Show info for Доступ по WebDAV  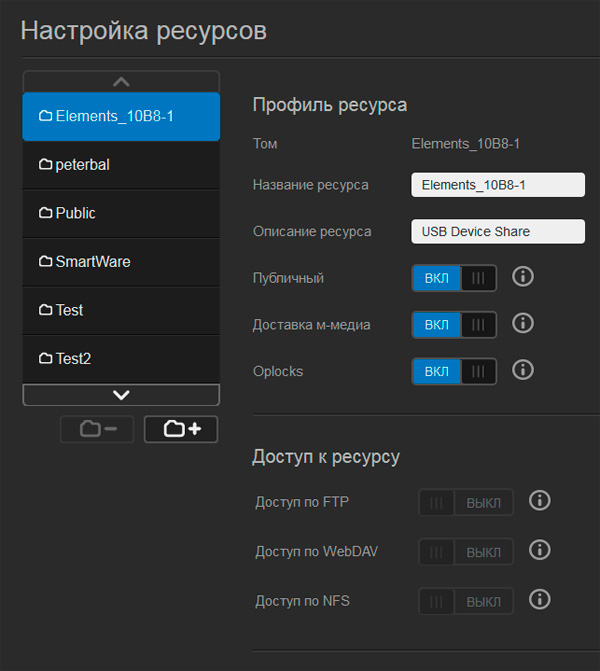tap(539, 550)
